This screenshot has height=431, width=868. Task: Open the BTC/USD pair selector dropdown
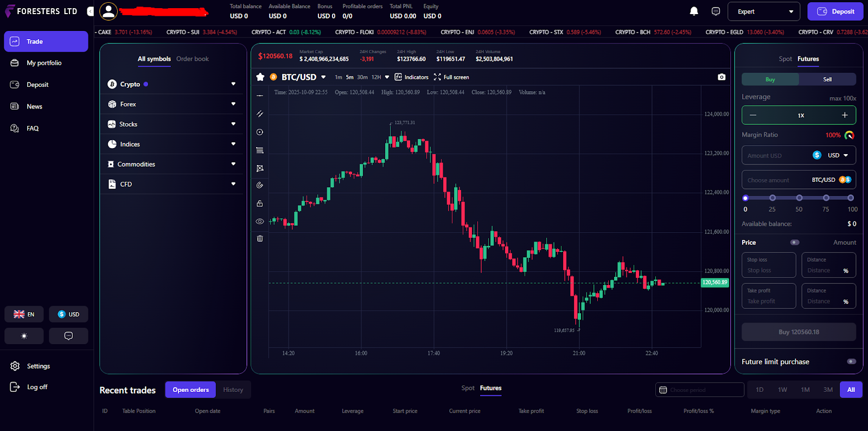[x=323, y=77]
